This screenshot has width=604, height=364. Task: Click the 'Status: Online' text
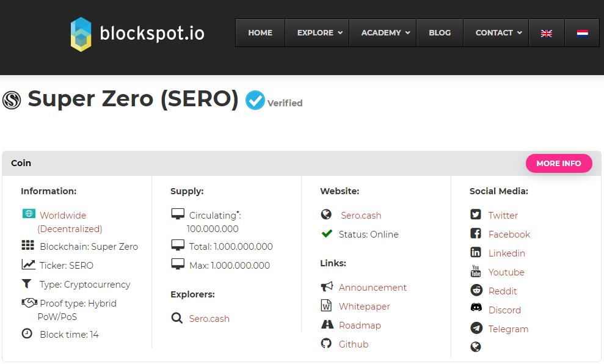[369, 234]
